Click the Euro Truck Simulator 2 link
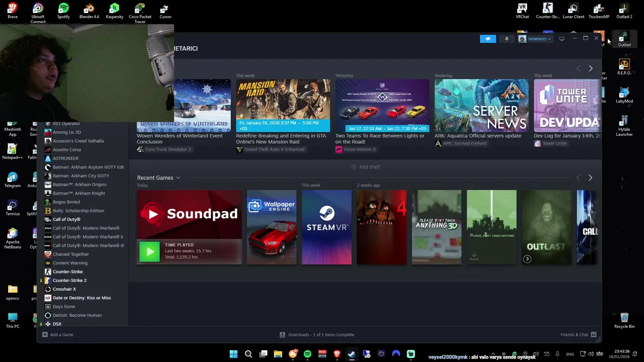644x362 pixels. pyautogui.click(x=164, y=149)
